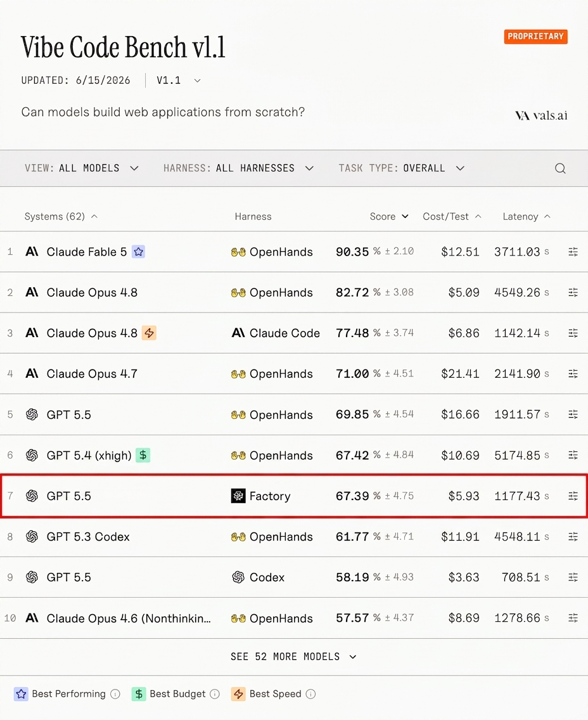Click the dollar badge beside GPT 5.4 (xhigh)
588x720 pixels.
(143, 455)
